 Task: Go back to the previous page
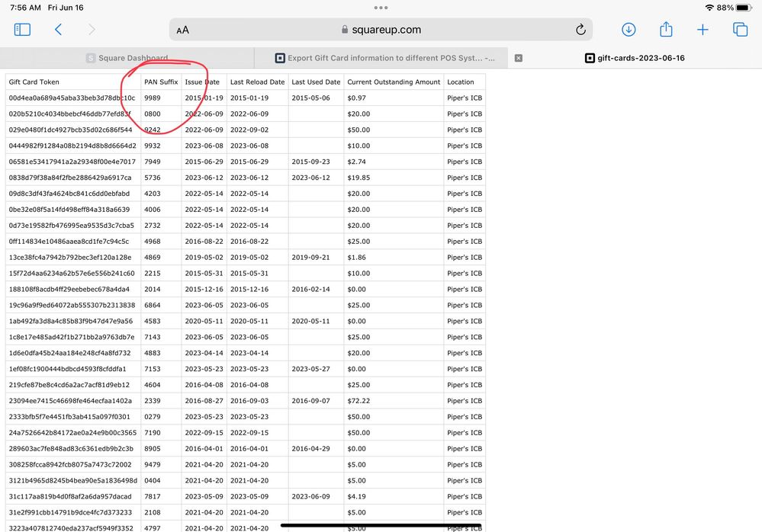[x=58, y=30]
